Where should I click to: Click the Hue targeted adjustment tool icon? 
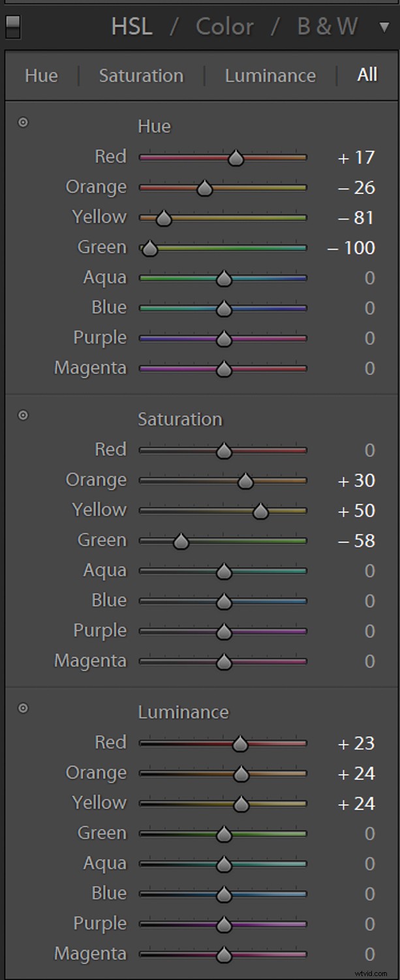[x=23, y=122]
